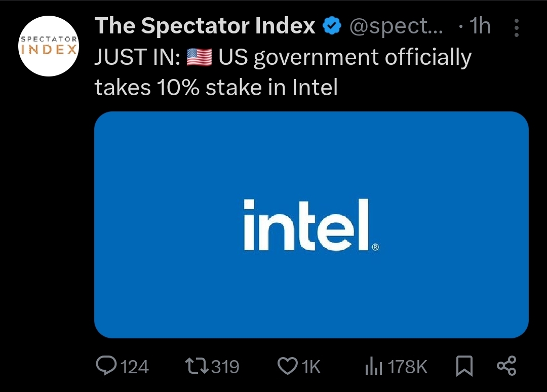The width and height of the screenshot is (547, 392).
Task: Click the blue verified badge
Action: [x=332, y=26]
